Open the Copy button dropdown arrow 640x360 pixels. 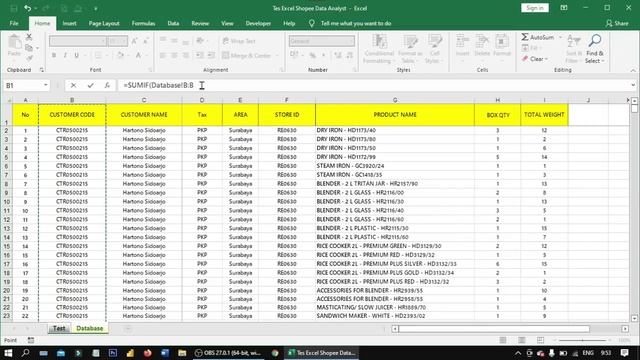tap(37, 48)
